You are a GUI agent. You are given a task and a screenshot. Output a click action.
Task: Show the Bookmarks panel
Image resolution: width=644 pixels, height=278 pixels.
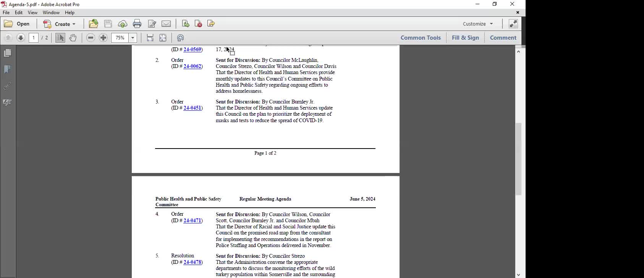pos(7,69)
